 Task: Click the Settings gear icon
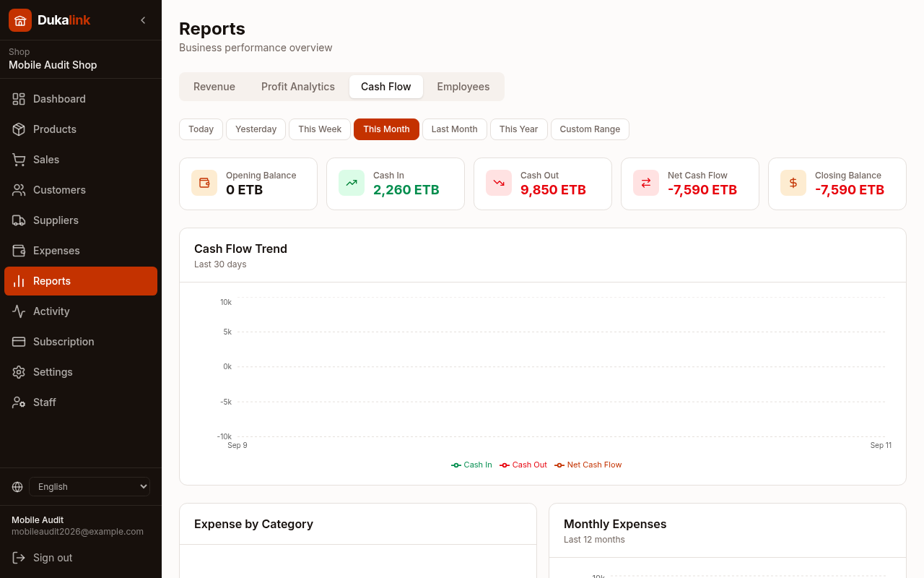[x=19, y=372]
